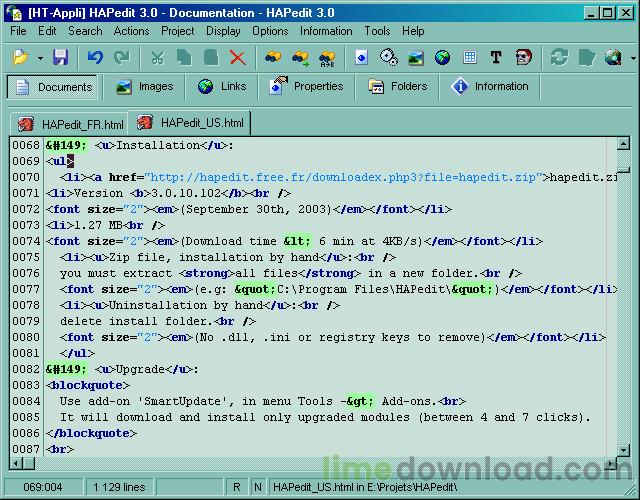Click the file path in status bar
This screenshot has height=500, width=640.
click(365, 487)
